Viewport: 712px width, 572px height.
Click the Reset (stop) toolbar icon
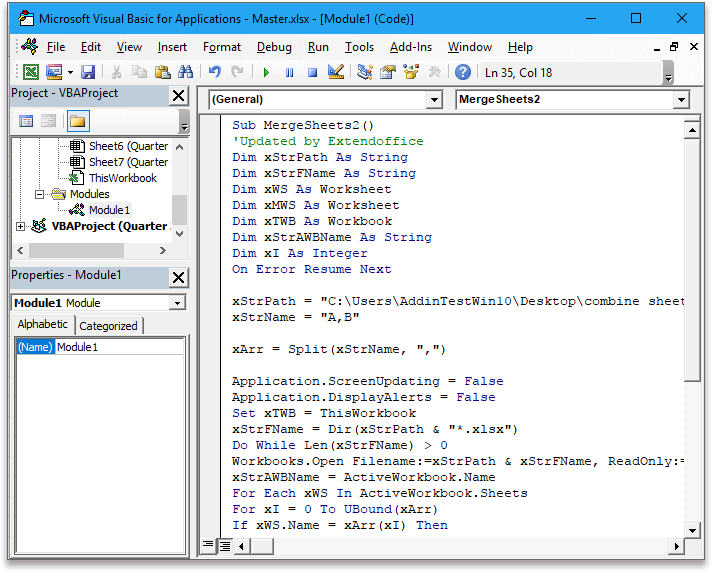click(x=312, y=72)
